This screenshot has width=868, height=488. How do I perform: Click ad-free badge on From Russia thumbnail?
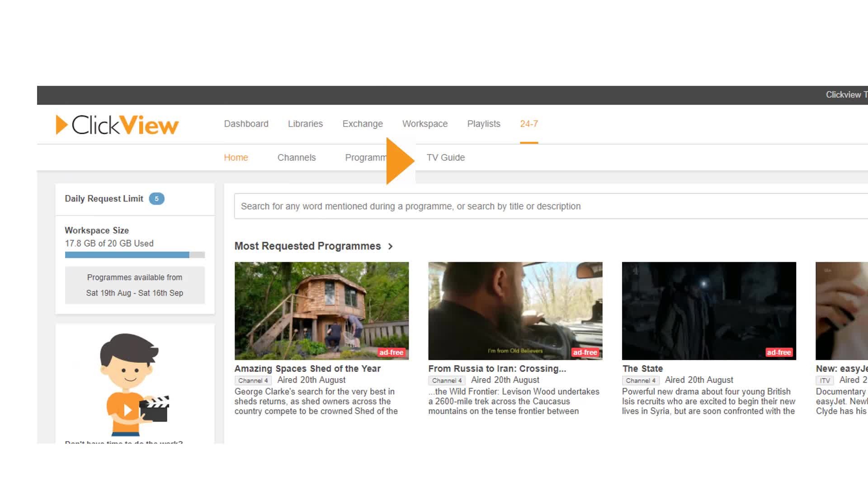tap(585, 352)
